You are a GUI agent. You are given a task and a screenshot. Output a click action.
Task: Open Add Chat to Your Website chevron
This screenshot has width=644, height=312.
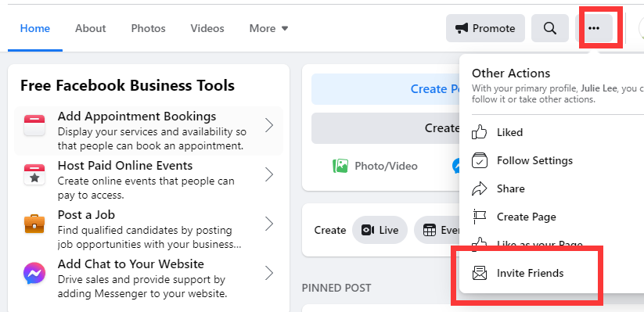tap(269, 273)
